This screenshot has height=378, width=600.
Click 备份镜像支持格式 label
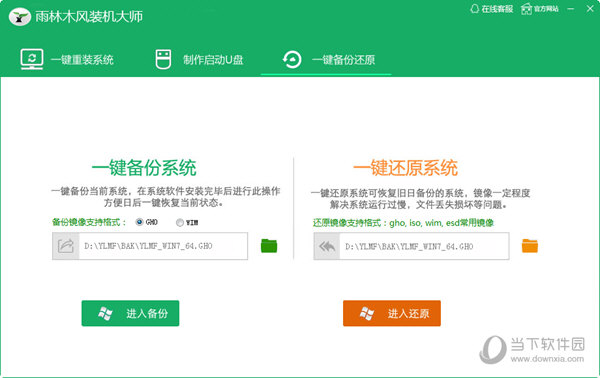[89, 222]
